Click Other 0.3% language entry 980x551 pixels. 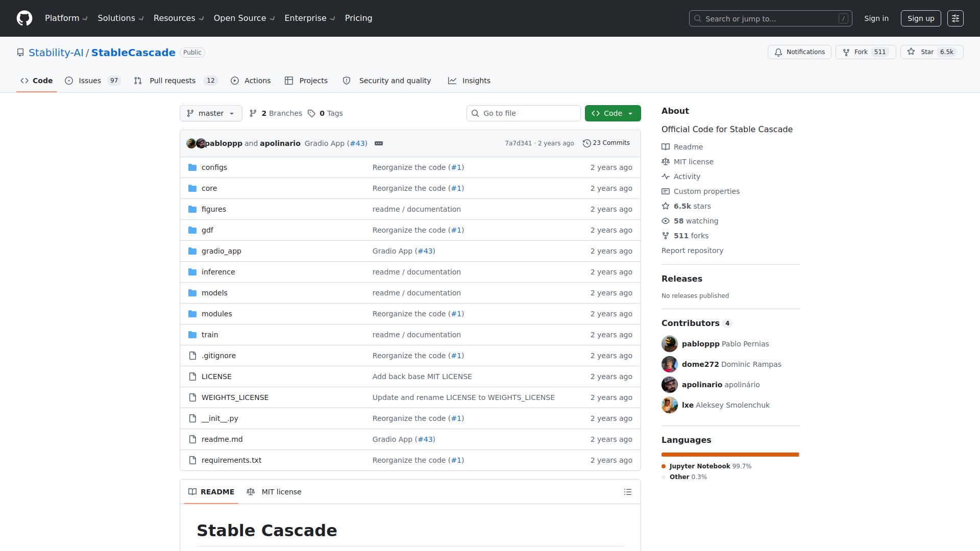(684, 477)
